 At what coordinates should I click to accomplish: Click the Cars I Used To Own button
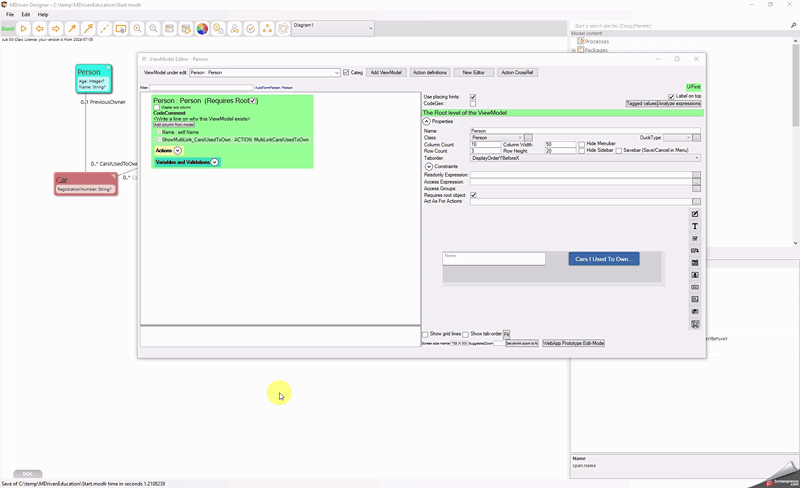pyautogui.click(x=603, y=259)
